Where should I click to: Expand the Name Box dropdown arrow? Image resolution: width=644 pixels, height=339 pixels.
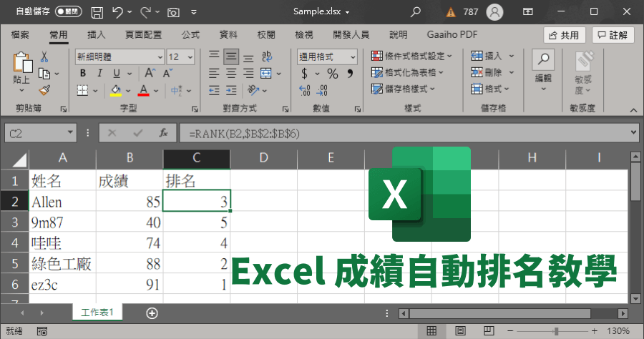70,132
